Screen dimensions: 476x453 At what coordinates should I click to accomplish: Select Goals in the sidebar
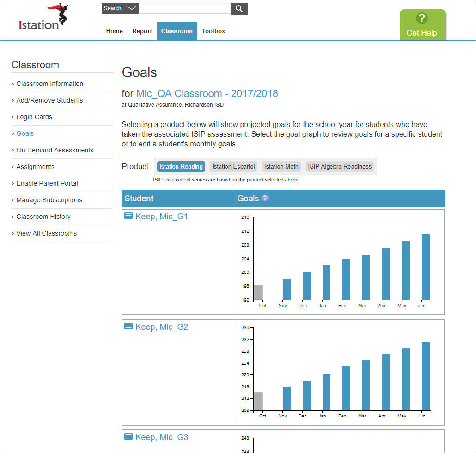coord(25,133)
